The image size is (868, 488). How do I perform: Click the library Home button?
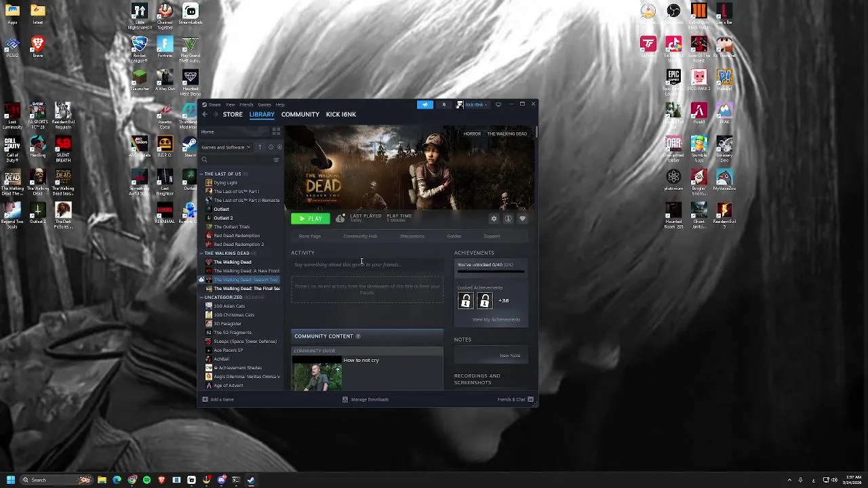pos(233,131)
